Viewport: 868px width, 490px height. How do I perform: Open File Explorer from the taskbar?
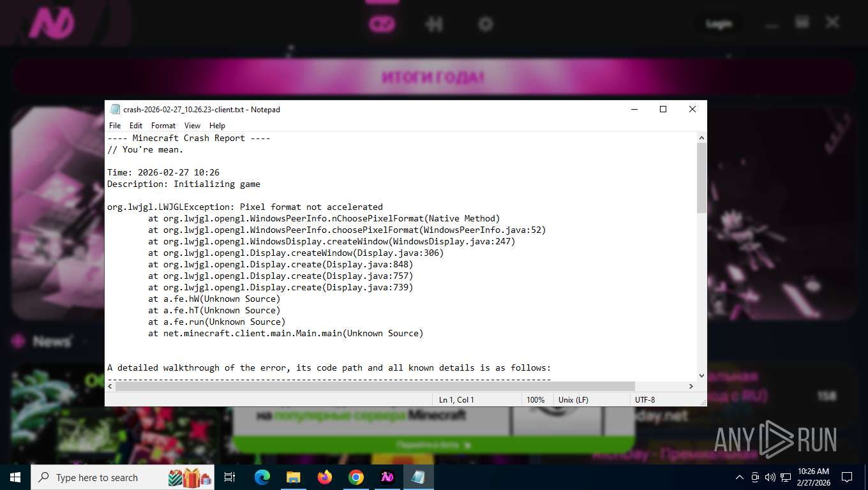click(293, 477)
